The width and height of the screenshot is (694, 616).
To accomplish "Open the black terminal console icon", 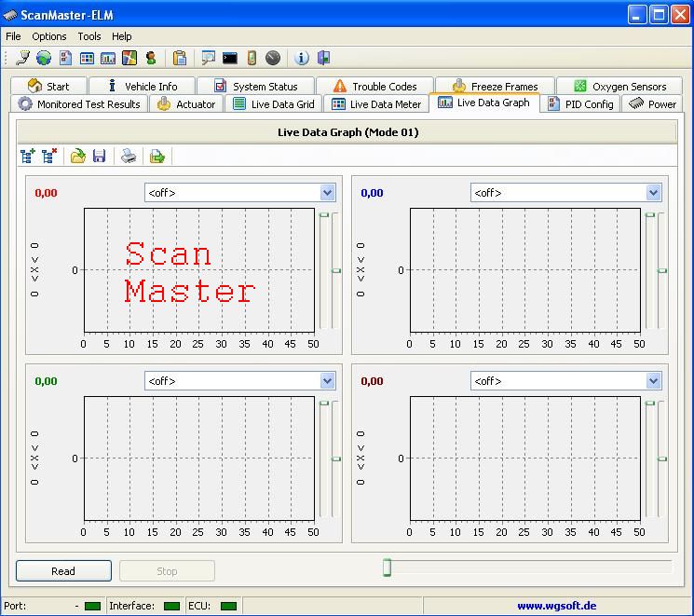I will pos(230,58).
